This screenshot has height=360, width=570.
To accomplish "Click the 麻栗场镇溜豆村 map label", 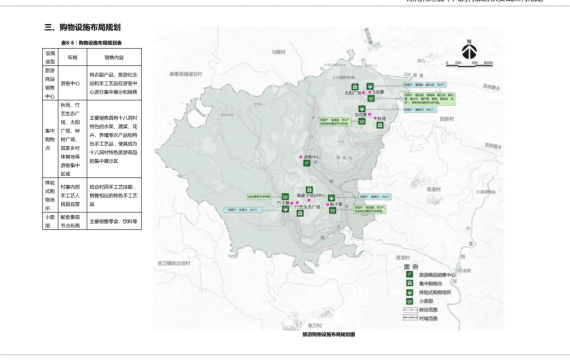I will point(186,74).
